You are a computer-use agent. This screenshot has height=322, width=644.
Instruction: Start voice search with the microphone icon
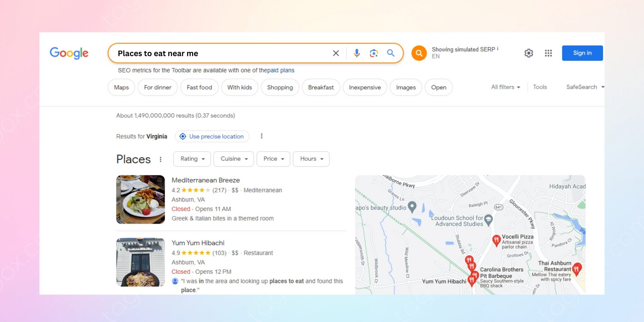point(357,53)
